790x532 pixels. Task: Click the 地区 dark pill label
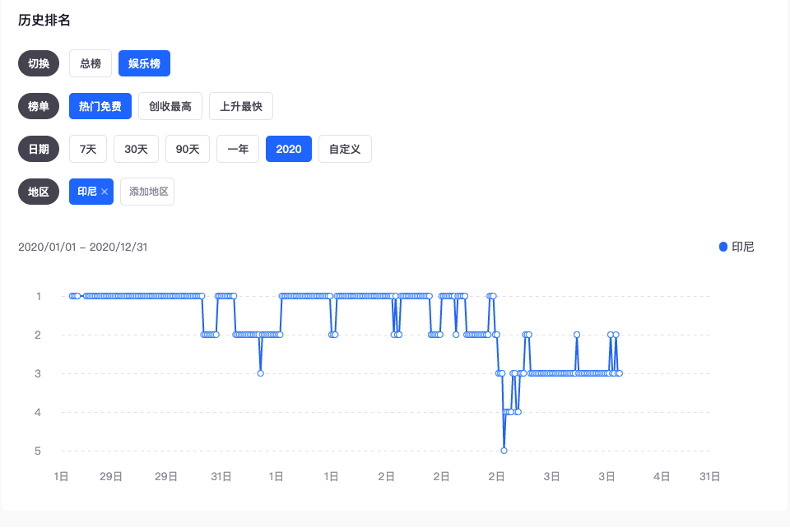(38, 191)
